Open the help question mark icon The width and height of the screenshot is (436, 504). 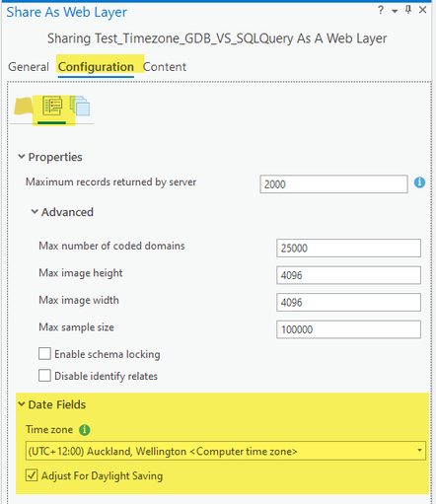click(381, 10)
